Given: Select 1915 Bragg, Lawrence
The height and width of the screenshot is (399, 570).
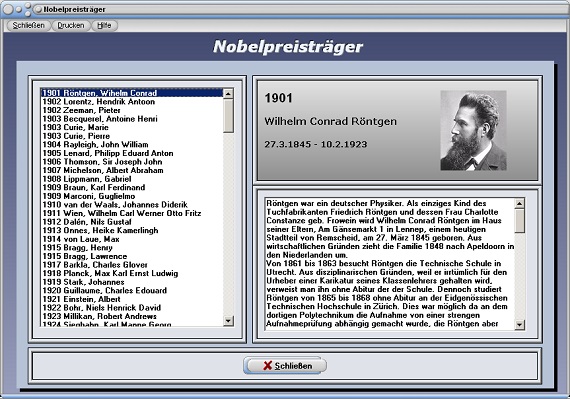Looking at the screenshot, I should [132, 256].
